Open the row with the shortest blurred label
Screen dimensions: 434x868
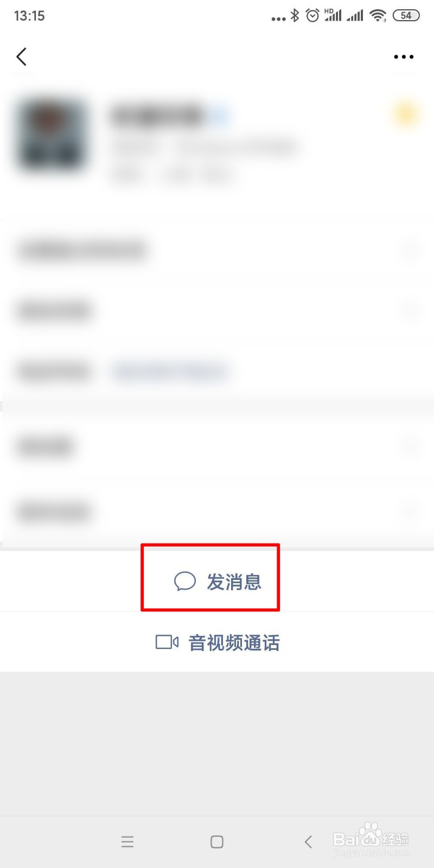pyautogui.click(x=217, y=446)
